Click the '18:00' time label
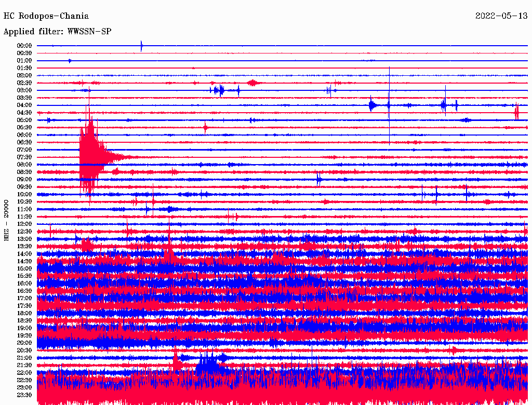 [x=24, y=313]
